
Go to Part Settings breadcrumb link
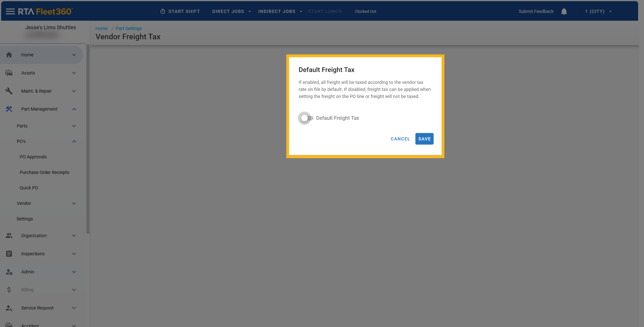[129, 28]
